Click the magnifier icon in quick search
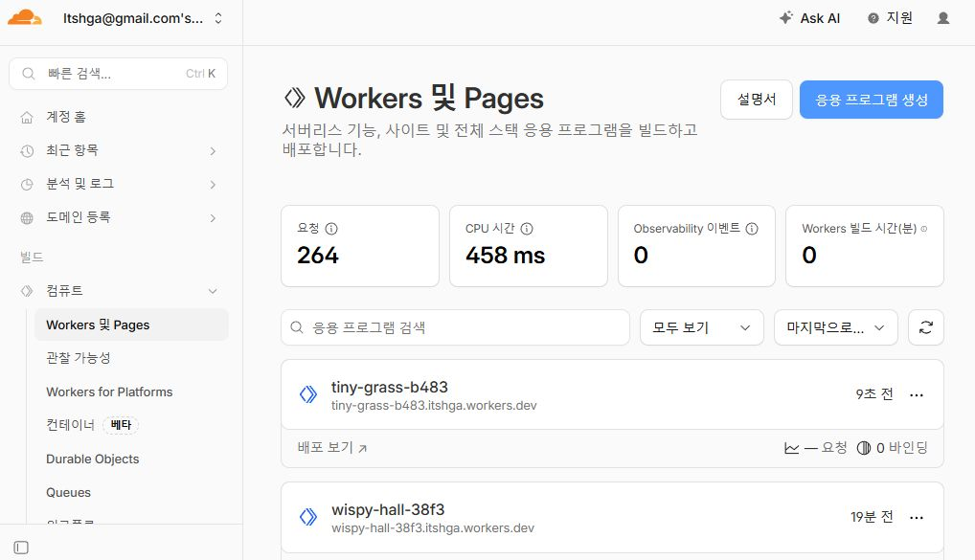The image size is (975, 560). click(29, 74)
